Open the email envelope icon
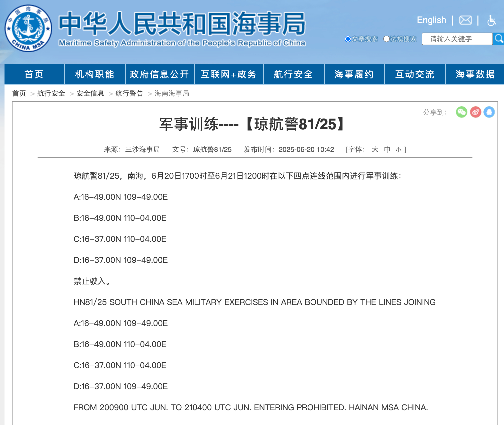The image size is (504, 425). (x=465, y=20)
